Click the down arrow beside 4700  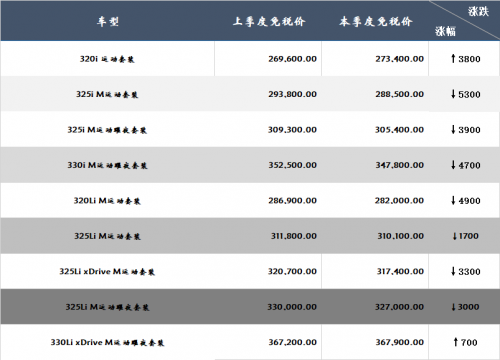[453, 165]
